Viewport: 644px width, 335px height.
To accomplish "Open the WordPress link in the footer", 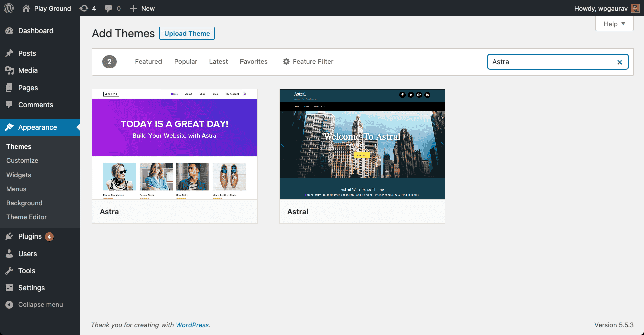I will 192,325.
